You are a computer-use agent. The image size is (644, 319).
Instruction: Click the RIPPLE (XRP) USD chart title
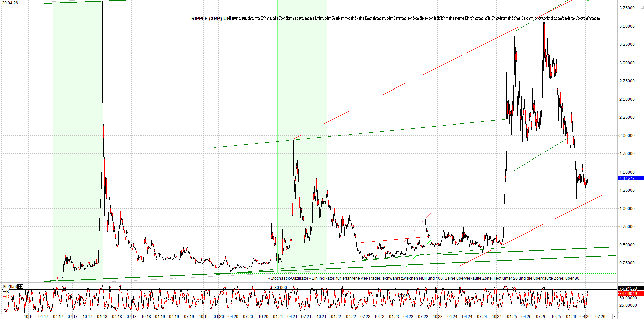point(212,19)
